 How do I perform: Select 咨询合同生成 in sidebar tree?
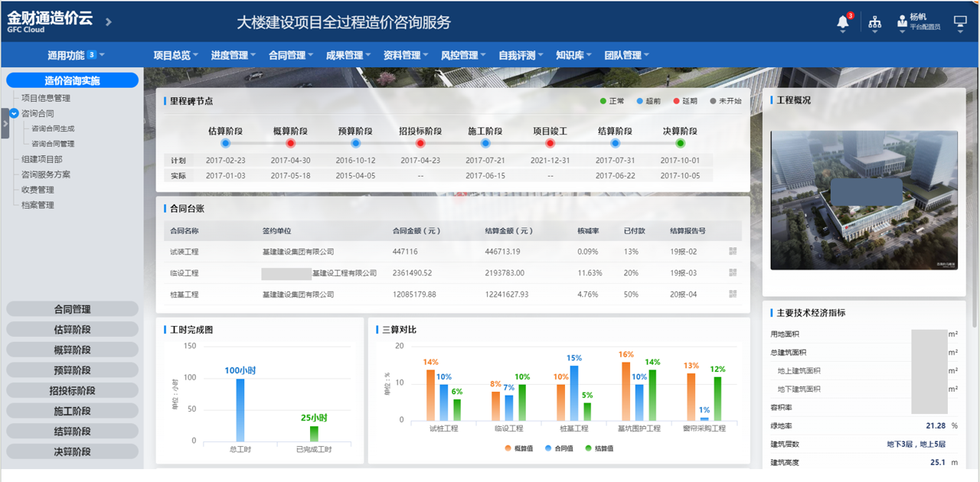tap(53, 129)
